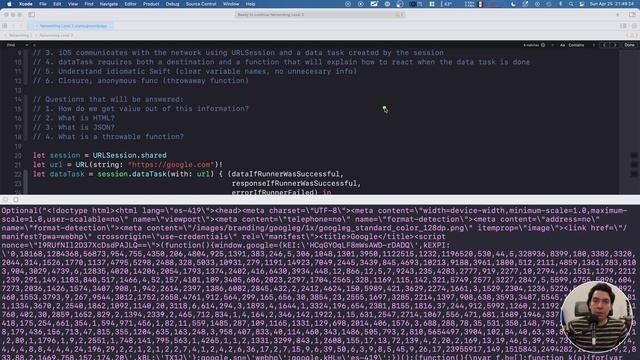Toggle the navigator sidebar button
Image resolution: width=640 pixels, height=360 pixels.
[31, 15]
